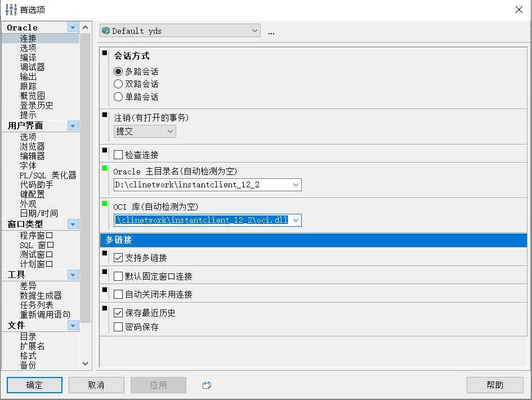This screenshot has width=532, height=400.
Task: Select the 单路会话 radio option
Action: tap(118, 97)
